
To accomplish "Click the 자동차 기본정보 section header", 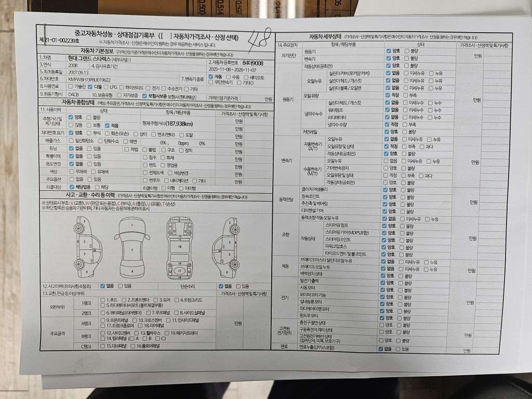I will pyautogui.click(x=97, y=50).
